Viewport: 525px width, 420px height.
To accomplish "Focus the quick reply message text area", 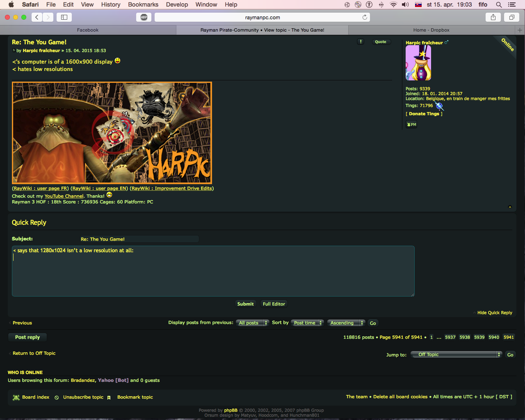I will tap(213, 271).
